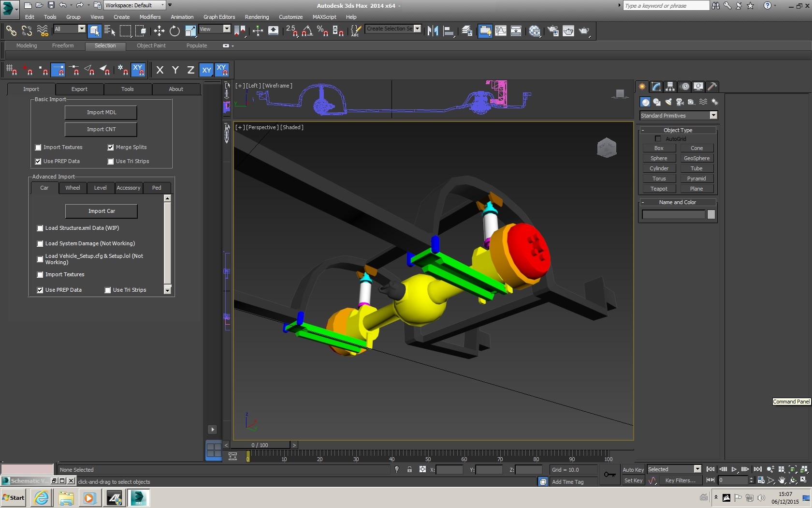Open the Mirror tool

tap(433, 31)
